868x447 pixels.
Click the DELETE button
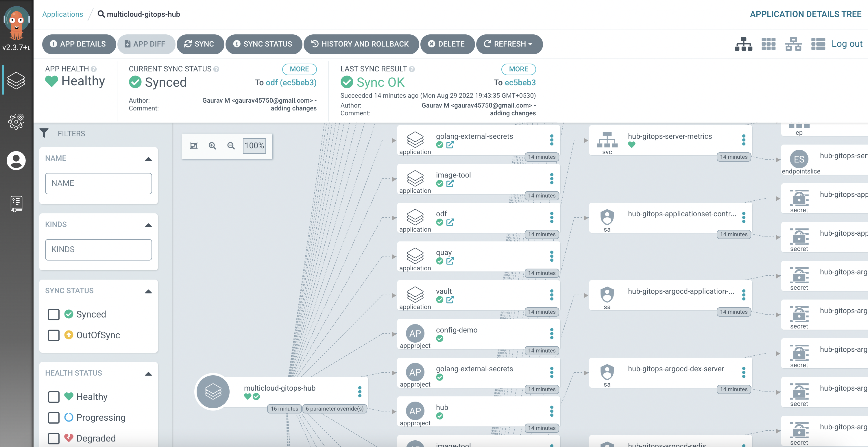tap(447, 44)
